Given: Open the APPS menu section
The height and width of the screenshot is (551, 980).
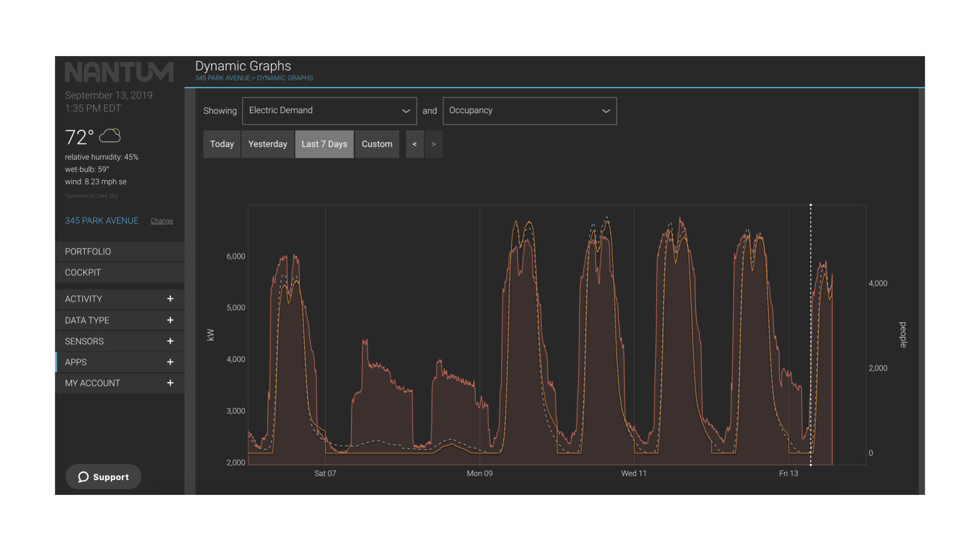Looking at the screenshot, I should 119,362.
